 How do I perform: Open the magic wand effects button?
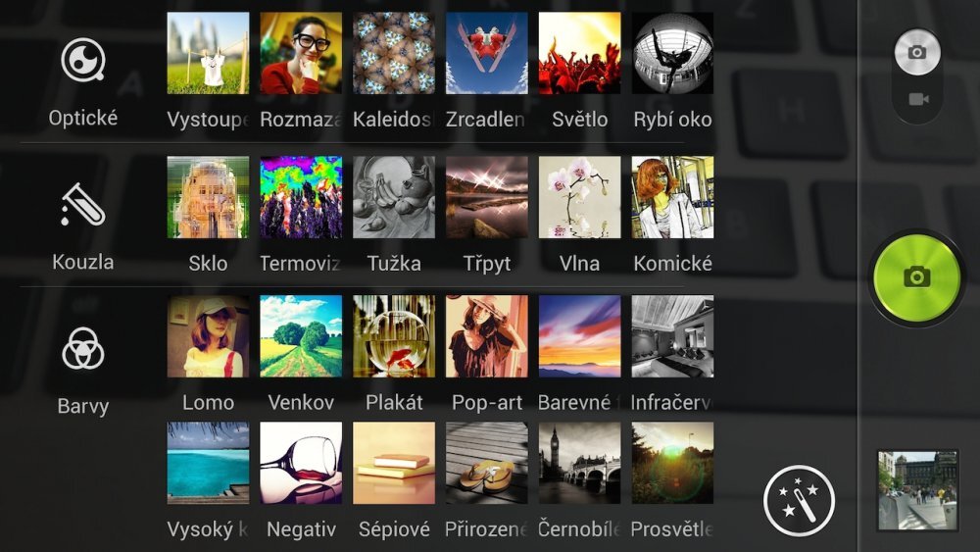click(x=799, y=500)
